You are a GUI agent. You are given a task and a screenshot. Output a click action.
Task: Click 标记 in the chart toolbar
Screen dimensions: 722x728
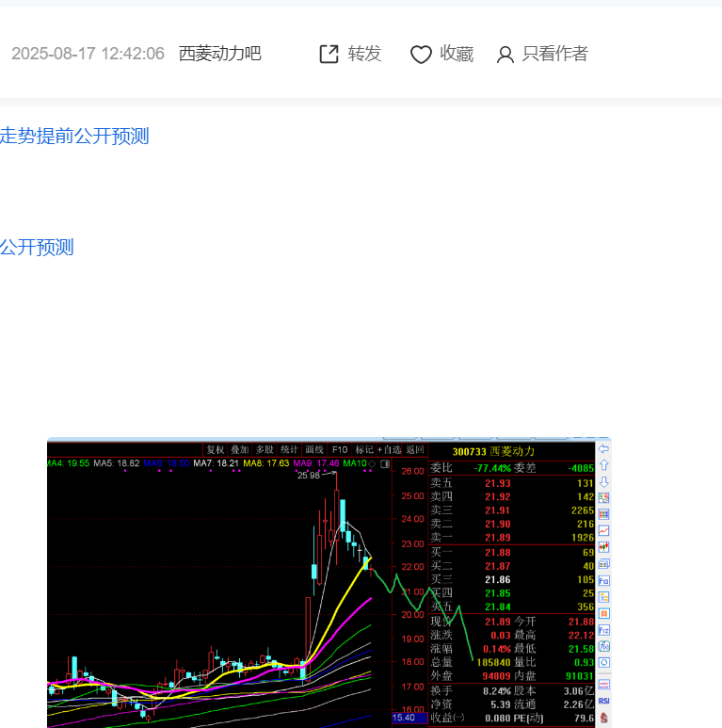364,449
